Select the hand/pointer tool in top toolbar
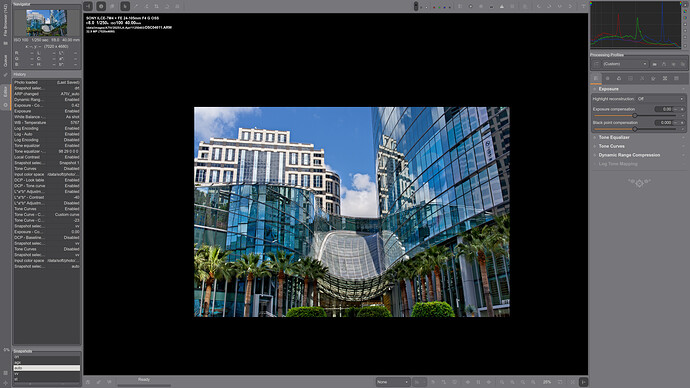This screenshot has height=388, width=690. [125, 6]
